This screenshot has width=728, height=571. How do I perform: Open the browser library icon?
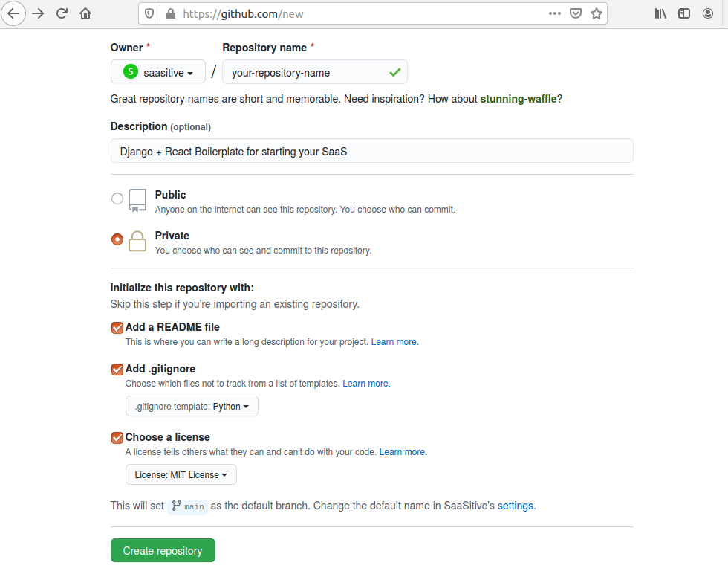point(660,13)
